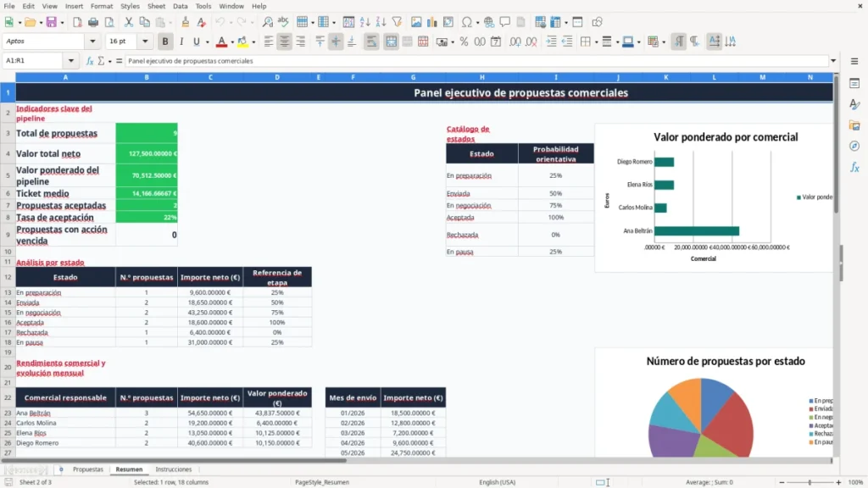Open the Save button dropdown arrow
Image resolution: width=868 pixels, height=488 pixels.
62,23
